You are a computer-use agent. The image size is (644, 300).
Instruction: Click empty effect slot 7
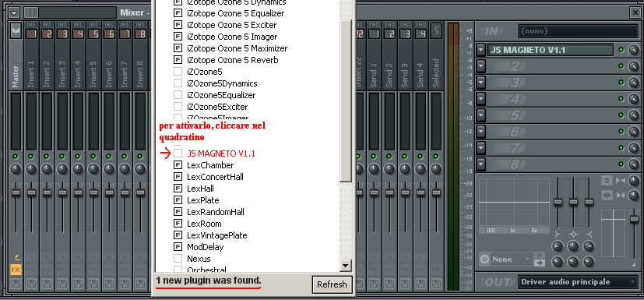click(x=551, y=148)
